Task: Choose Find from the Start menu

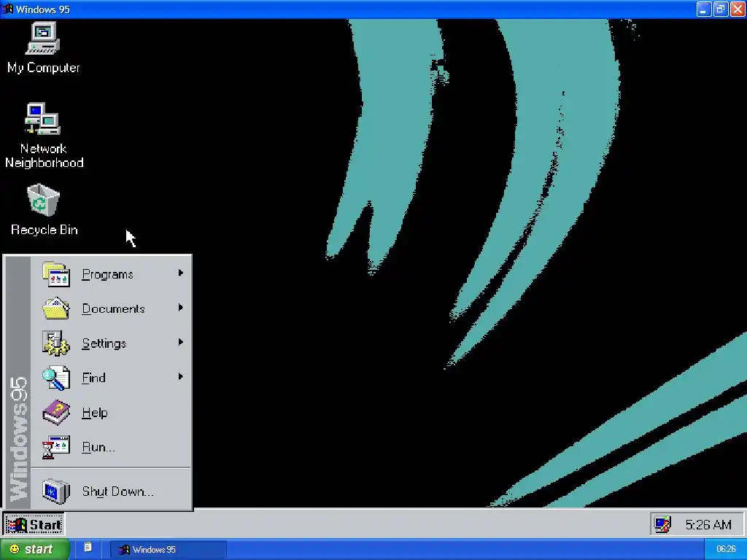Action: click(x=111, y=378)
